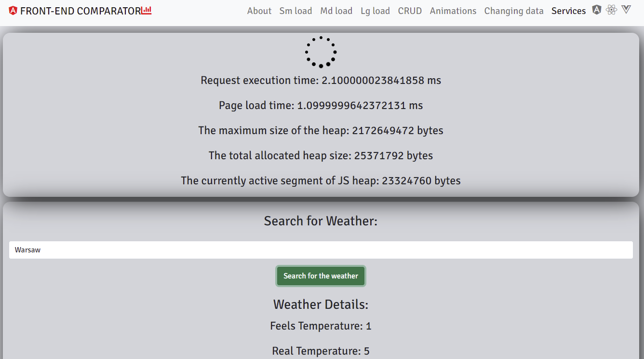Click the maximum size of the heap text

tap(321, 131)
